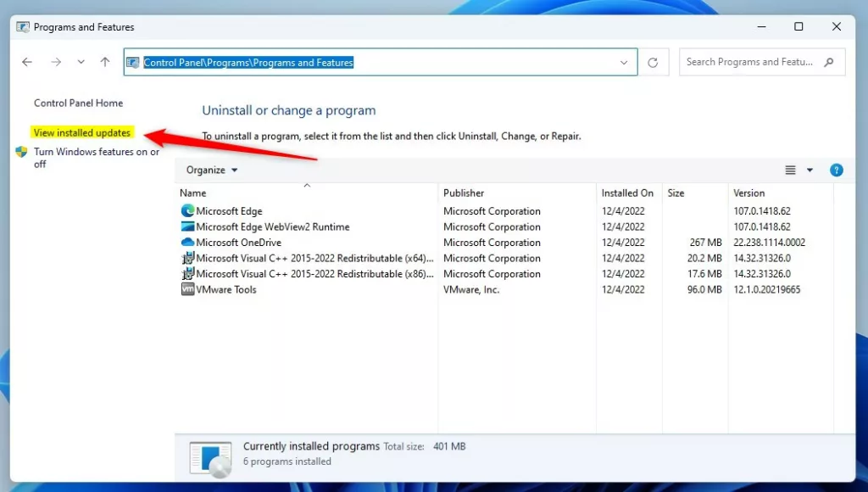Viewport: 868px width, 492px height.
Task: Click the 267 MB size cell
Action: tap(705, 242)
